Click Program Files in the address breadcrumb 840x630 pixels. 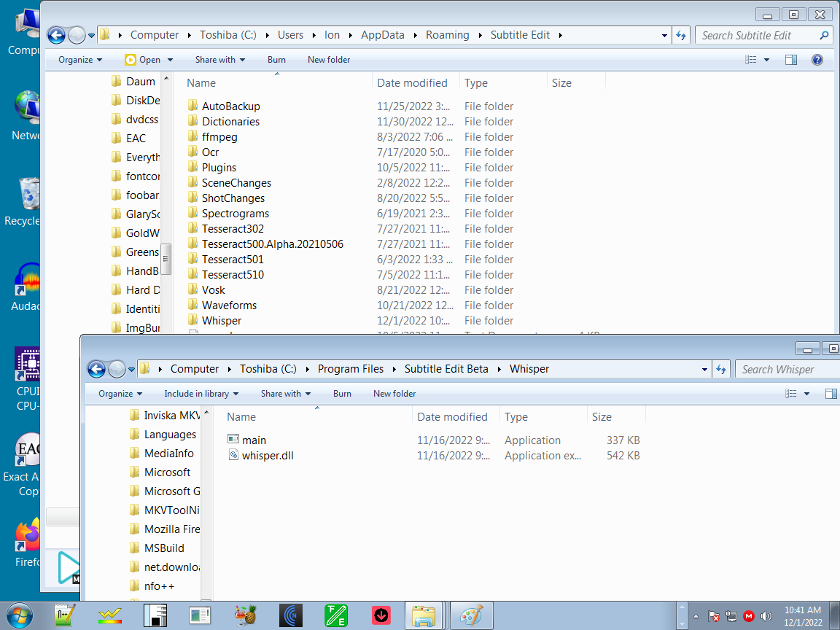[350, 368]
